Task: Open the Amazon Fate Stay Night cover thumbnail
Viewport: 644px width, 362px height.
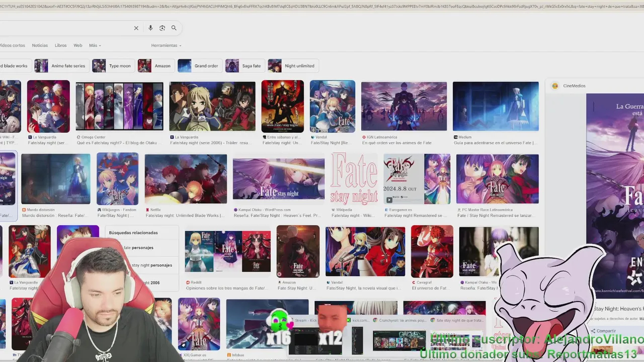Action: pos(298,251)
